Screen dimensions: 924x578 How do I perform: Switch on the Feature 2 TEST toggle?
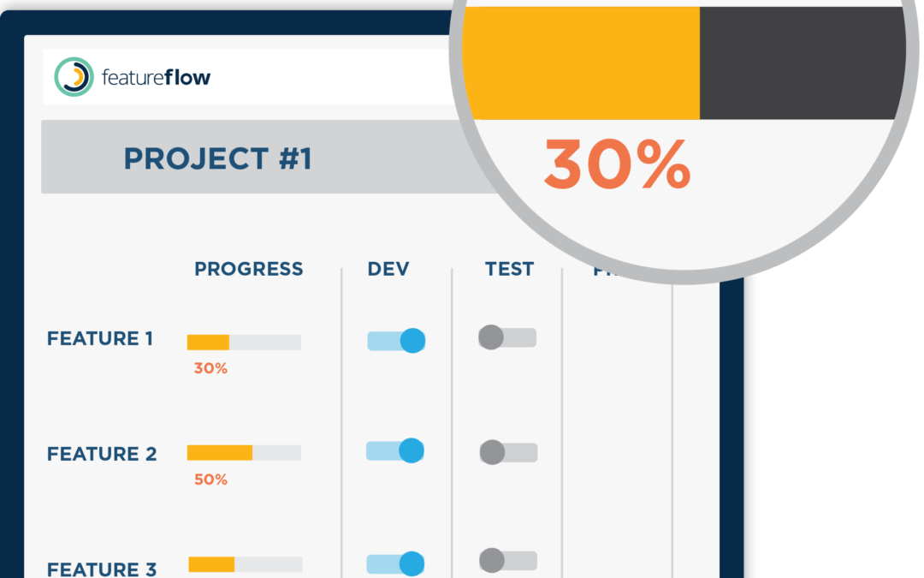pos(508,452)
